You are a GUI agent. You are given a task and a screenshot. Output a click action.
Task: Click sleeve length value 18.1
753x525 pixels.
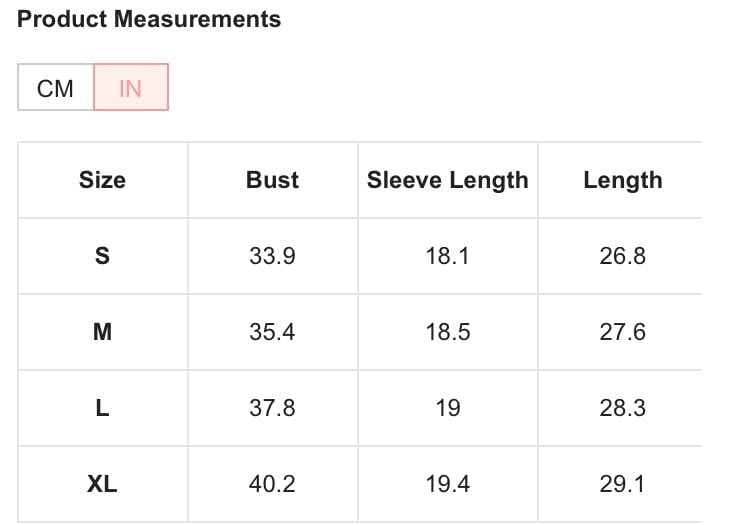tap(447, 256)
